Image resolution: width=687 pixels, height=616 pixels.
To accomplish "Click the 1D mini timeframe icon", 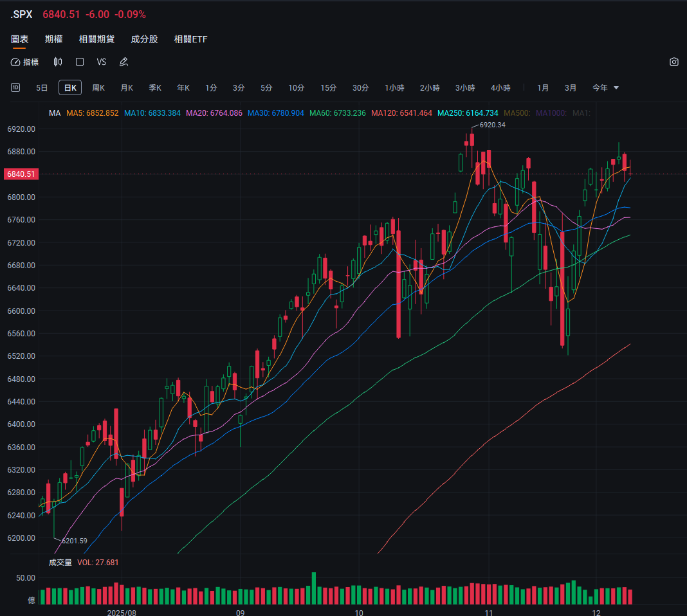I will pyautogui.click(x=15, y=87).
